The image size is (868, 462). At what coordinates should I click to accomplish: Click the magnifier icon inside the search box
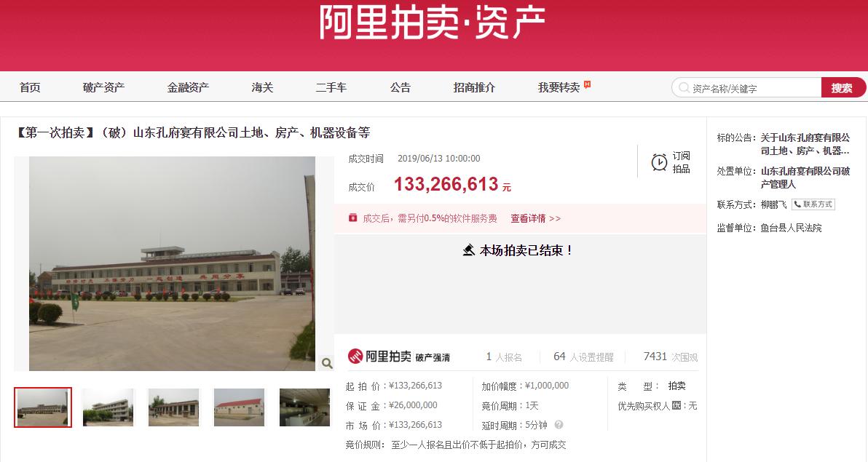pos(682,87)
